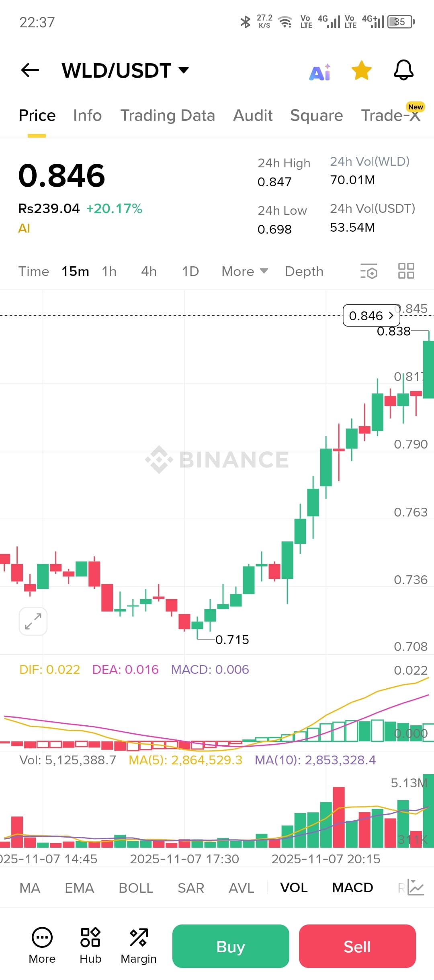Open the AI assistant icon
Viewport: 434px width, 980px height.
tap(320, 72)
